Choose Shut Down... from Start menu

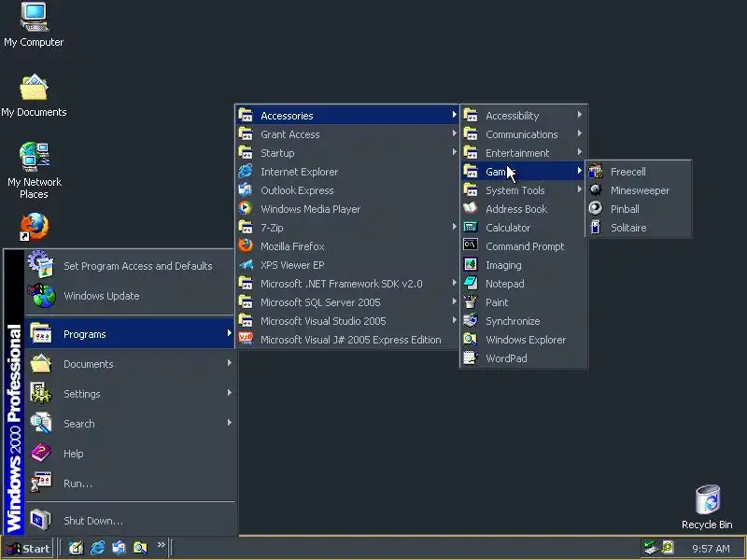click(x=130, y=521)
